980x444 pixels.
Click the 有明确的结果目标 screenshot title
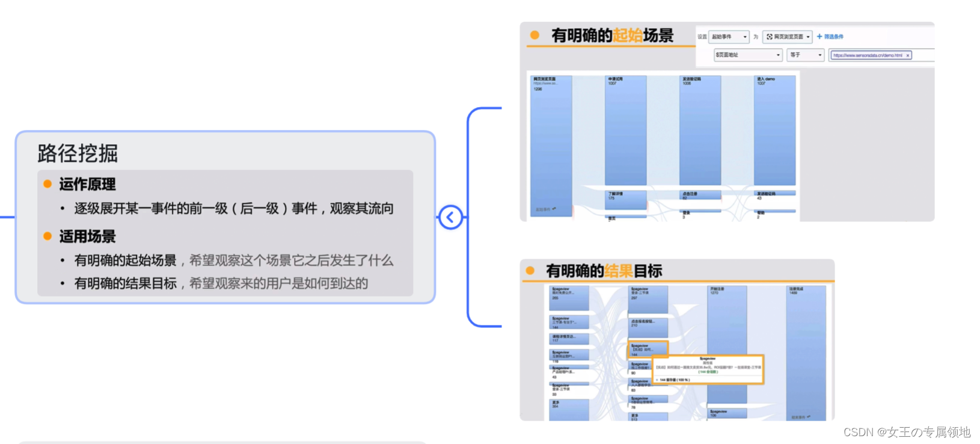(604, 271)
